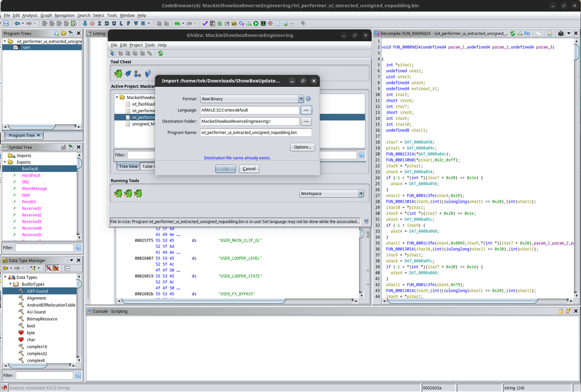The height and width of the screenshot is (392, 581).
Task: Click the green refresh icon in Ghidra project toolbar
Action: point(160,53)
